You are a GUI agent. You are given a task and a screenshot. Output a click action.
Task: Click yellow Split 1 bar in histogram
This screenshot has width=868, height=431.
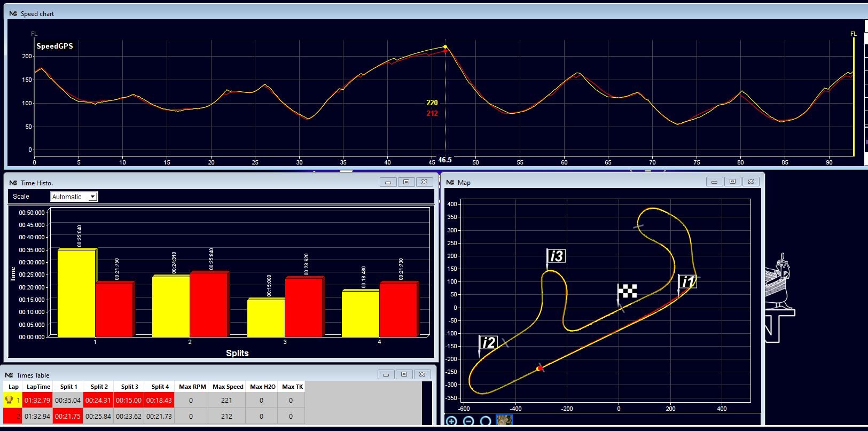[x=76, y=293]
